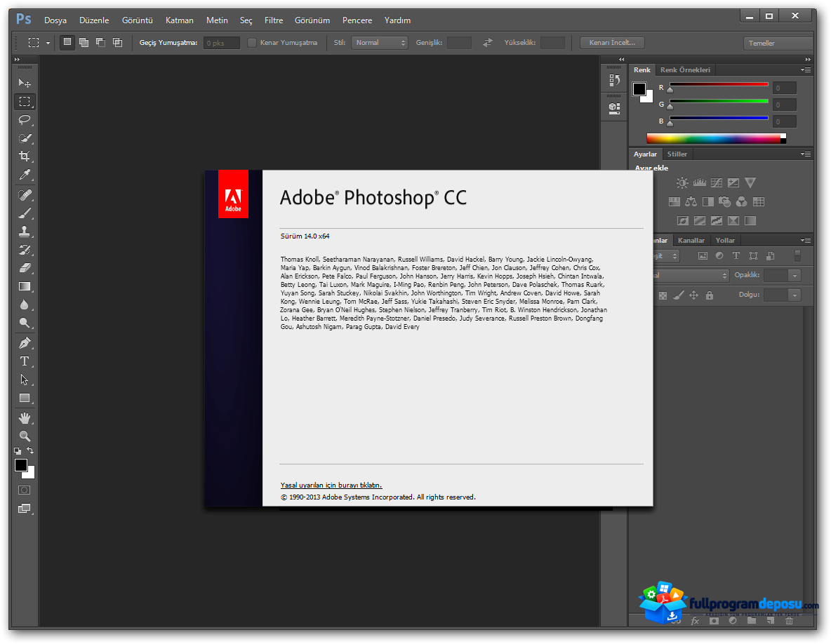Screen dimensions: 831x644
Task: Open the layers panel flyout menu
Action: [806, 241]
